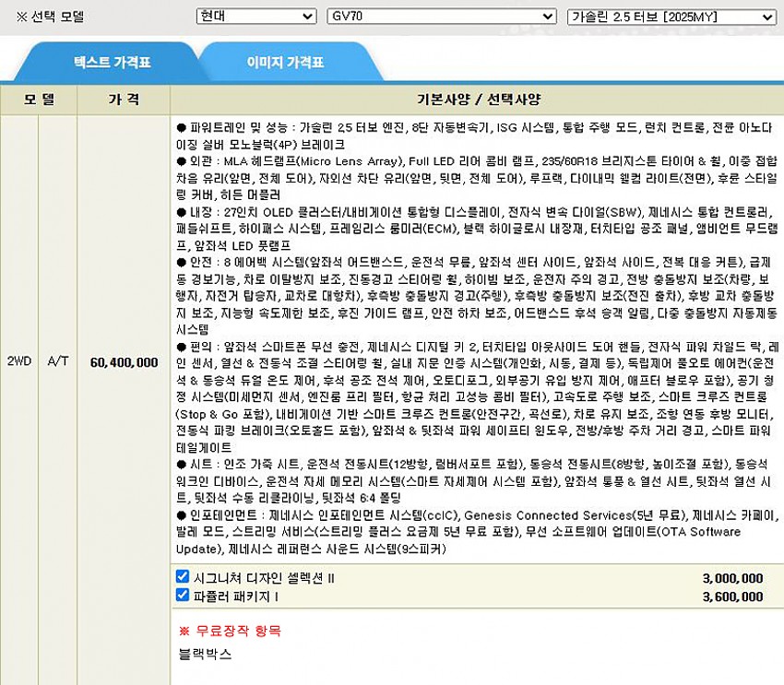Screen dimensions: 784x685
Task: Click the A/T transmission cell
Action: pos(58,362)
